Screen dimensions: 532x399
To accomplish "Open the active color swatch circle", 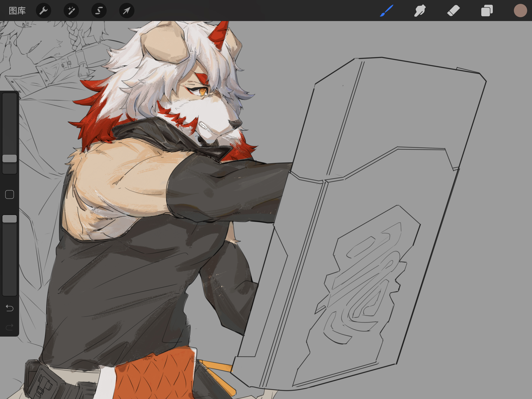I will click(520, 11).
